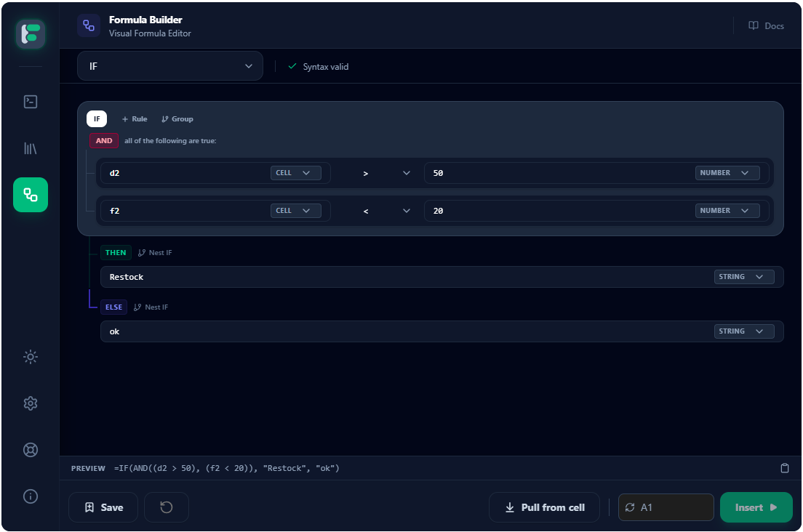The width and height of the screenshot is (803, 532).
Task: Add a condition Group
Action: [x=177, y=119]
